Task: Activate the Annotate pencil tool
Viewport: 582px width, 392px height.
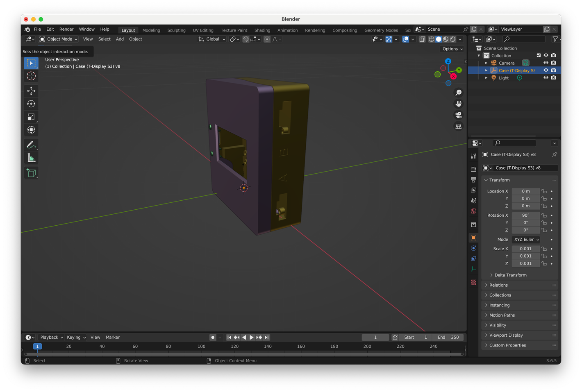Action: [x=31, y=145]
